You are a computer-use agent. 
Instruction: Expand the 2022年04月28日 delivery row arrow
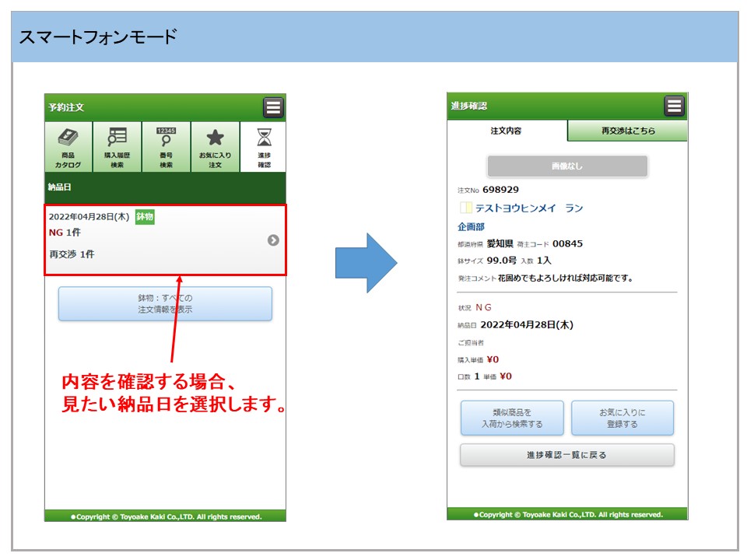(273, 240)
